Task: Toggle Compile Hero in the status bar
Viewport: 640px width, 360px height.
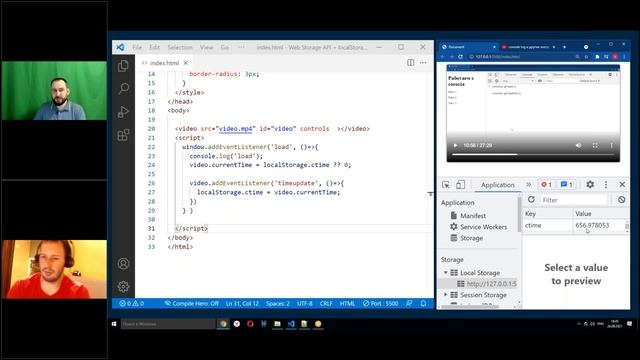Action: click(191, 303)
